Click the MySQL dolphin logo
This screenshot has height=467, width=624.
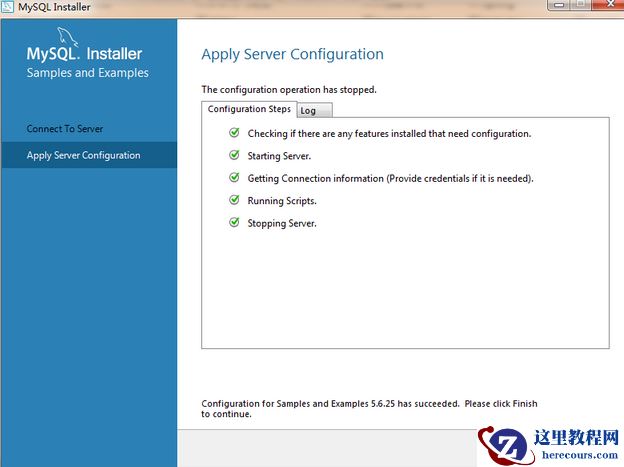click(x=68, y=37)
